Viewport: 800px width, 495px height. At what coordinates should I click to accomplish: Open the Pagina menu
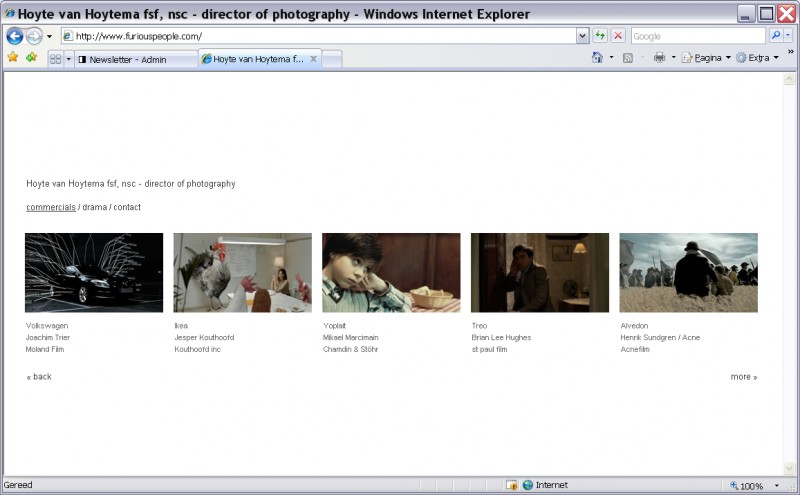tap(707, 58)
